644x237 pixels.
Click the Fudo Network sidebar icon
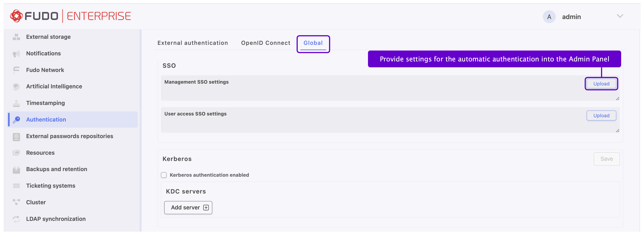click(16, 70)
